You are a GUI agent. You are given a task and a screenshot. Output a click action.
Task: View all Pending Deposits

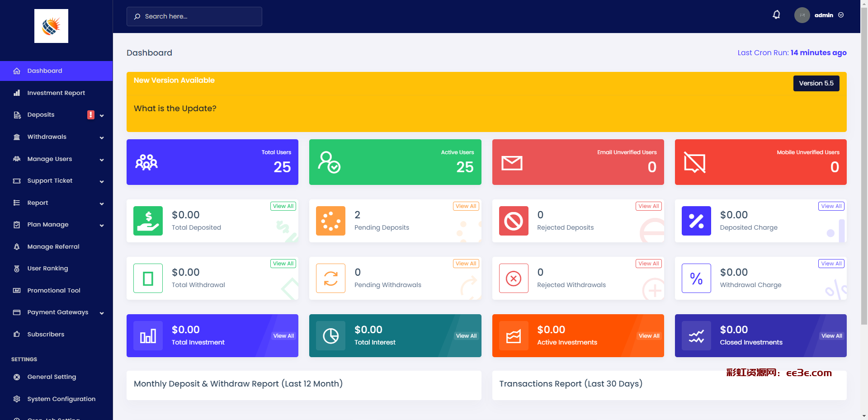coord(466,206)
